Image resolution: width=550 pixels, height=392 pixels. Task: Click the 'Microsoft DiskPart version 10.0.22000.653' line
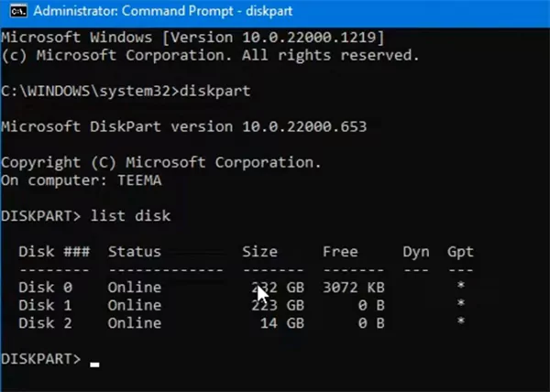(x=184, y=126)
